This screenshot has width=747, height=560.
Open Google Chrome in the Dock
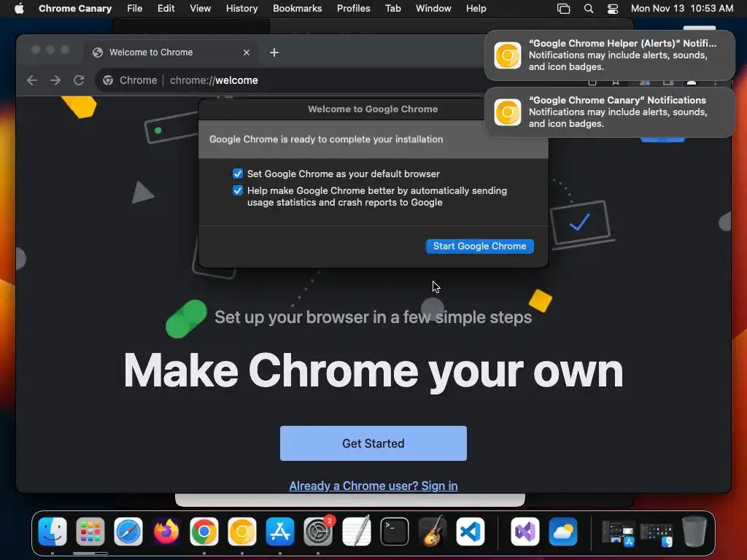pos(204,532)
